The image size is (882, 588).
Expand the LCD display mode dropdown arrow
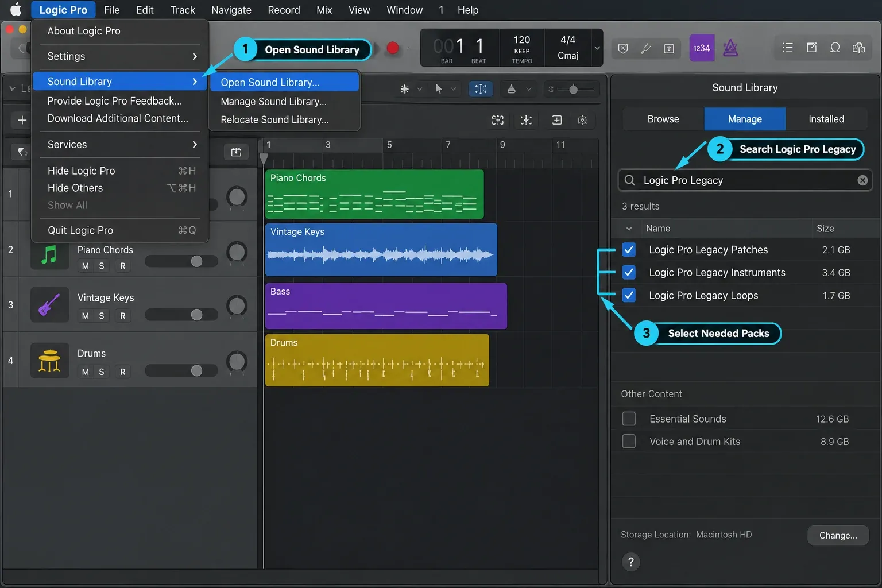click(597, 48)
